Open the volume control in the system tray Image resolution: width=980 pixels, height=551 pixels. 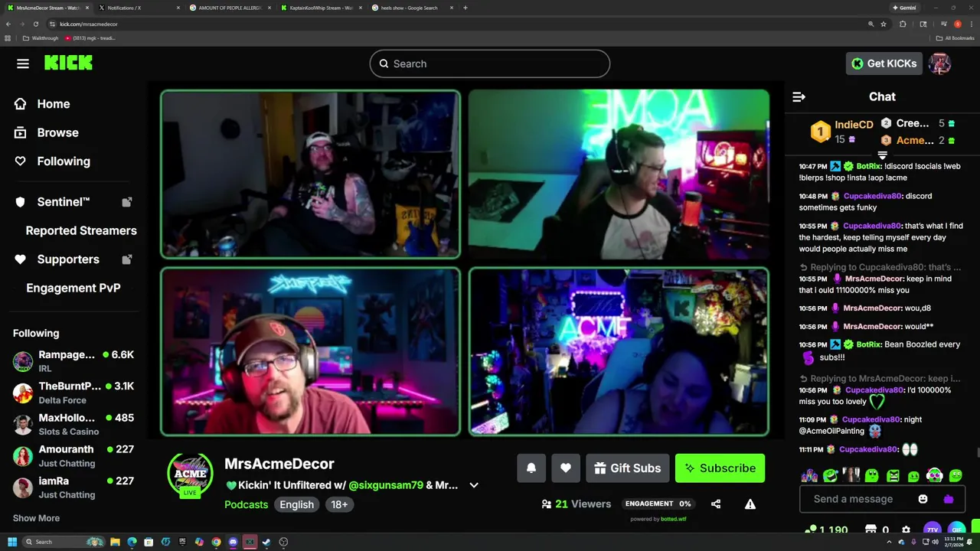[936, 542]
